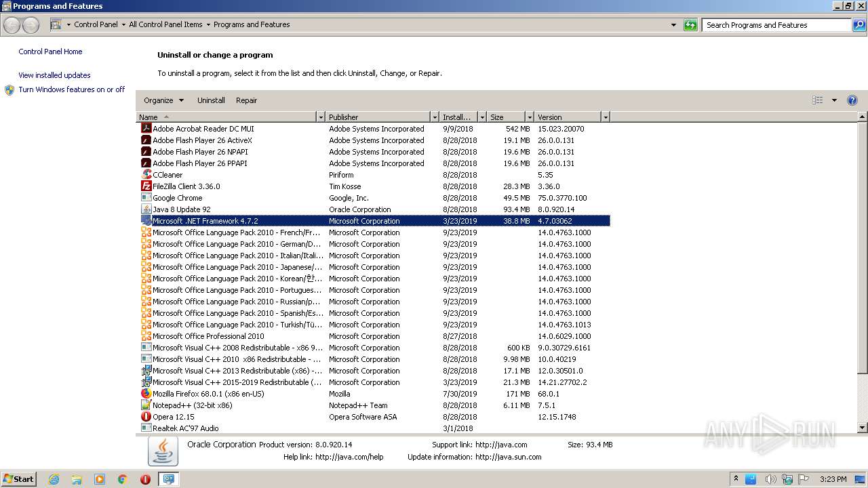Open Internet Explorer from the taskbar
The height and width of the screenshot is (488, 868).
[54, 479]
